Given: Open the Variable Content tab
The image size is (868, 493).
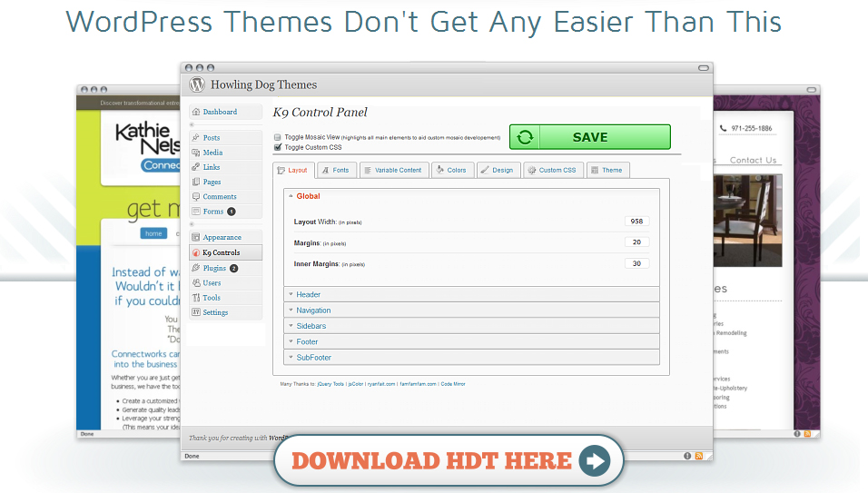Looking at the screenshot, I should pos(393,171).
